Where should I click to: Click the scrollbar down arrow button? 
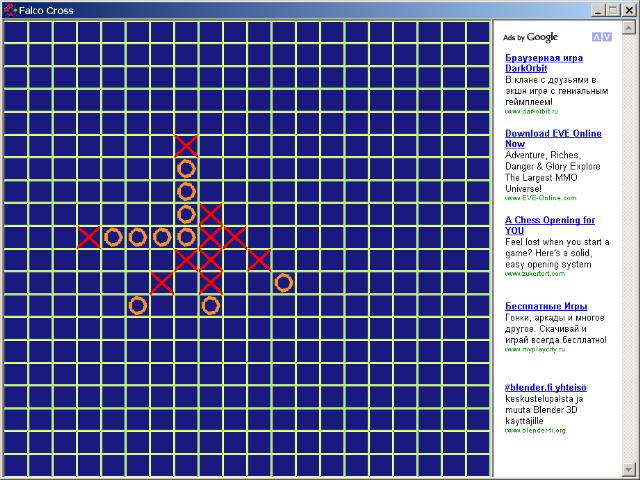[628, 469]
